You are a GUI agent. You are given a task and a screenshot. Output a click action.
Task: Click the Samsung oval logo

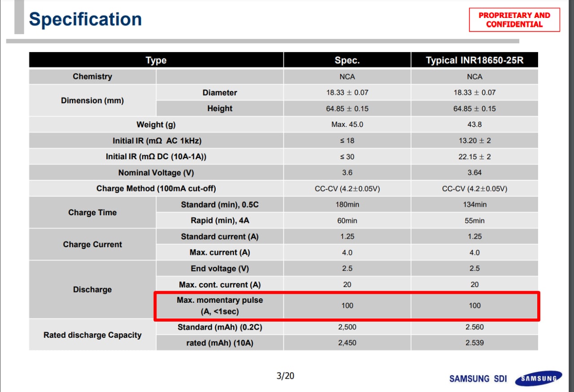(x=538, y=379)
